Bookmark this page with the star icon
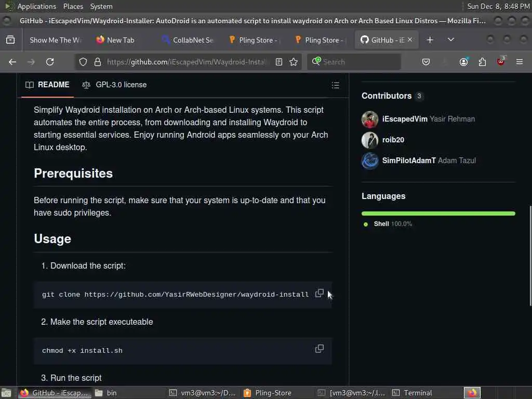The height and width of the screenshot is (399, 532). (294, 62)
